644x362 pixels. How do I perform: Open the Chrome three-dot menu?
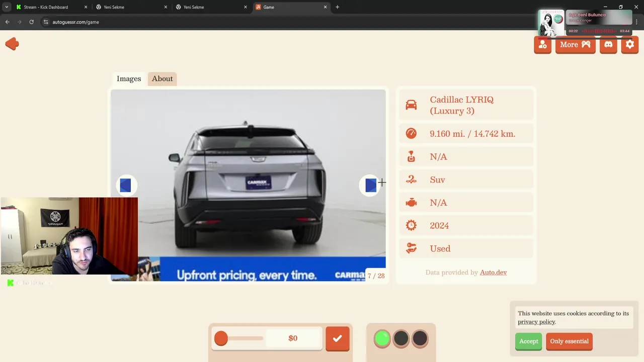pyautogui.click(x=636, y=22)
